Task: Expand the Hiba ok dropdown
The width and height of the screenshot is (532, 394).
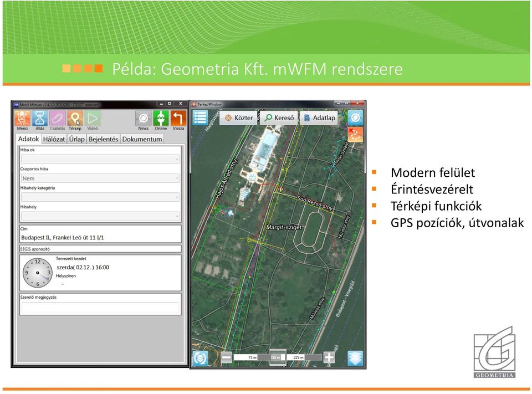Action: [100, 159]
